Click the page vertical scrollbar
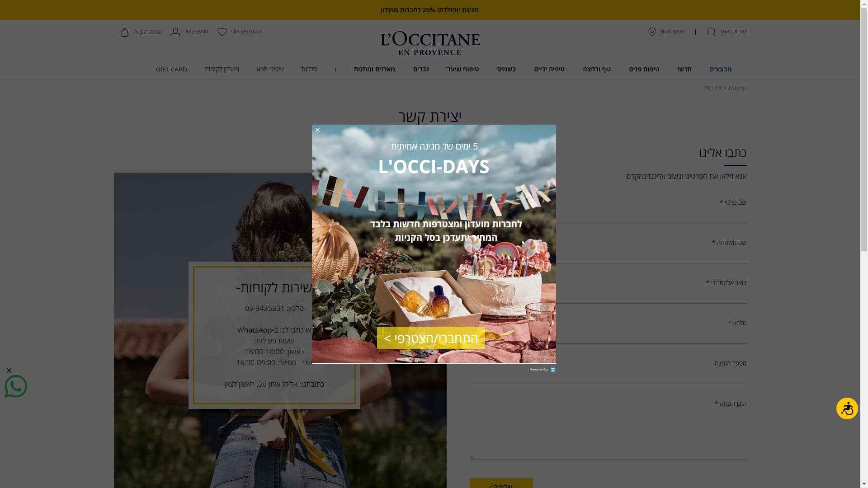The width and height of the screenshot is (868, 488). (864, 136)
